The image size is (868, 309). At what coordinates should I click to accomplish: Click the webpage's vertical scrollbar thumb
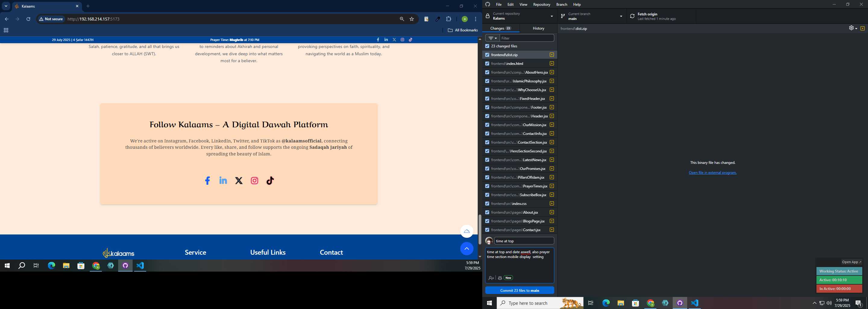point(480,229)
